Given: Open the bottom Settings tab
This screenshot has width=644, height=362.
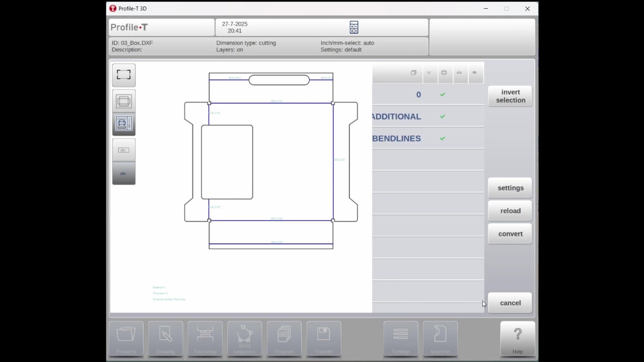Looking at the screenshot, I should [x=400, y=339].
